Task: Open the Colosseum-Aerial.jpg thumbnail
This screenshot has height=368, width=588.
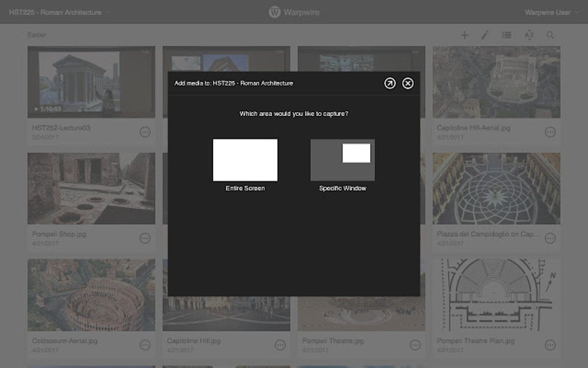Action: [91, 295]
